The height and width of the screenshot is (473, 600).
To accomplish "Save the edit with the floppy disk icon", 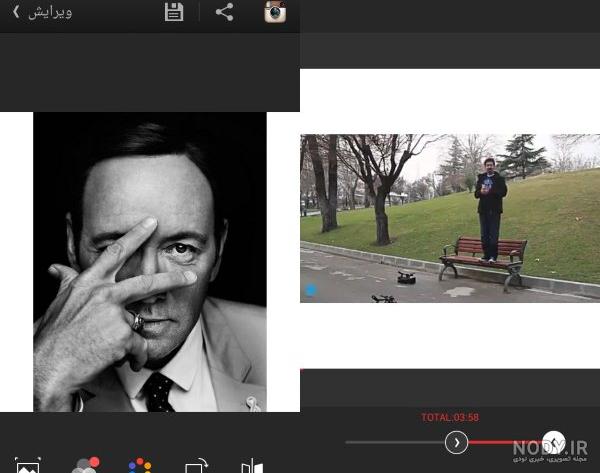I will click(x=174, y=12).
